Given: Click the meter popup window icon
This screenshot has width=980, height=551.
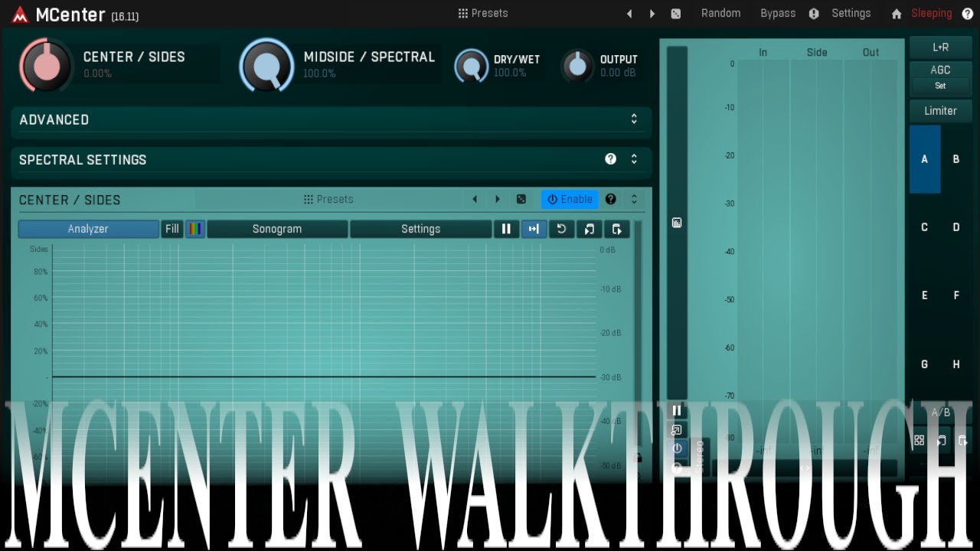Looking at the screenshot, I should click(677, 430).
